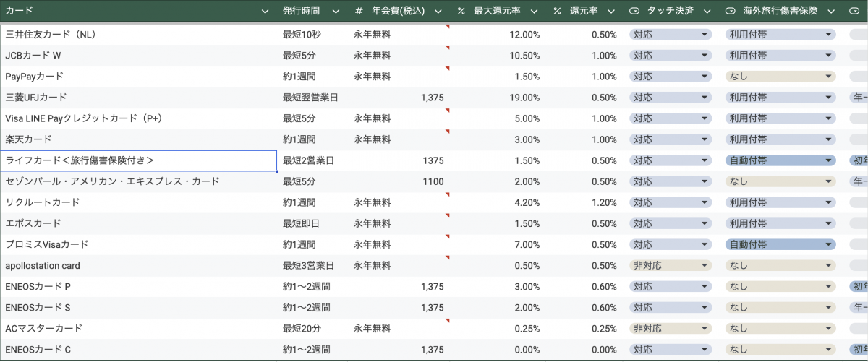This screenshot has height=362, width=868.
Task: Open the 年会費(税込) column header menu chevron
Action: tap(437, 12)
